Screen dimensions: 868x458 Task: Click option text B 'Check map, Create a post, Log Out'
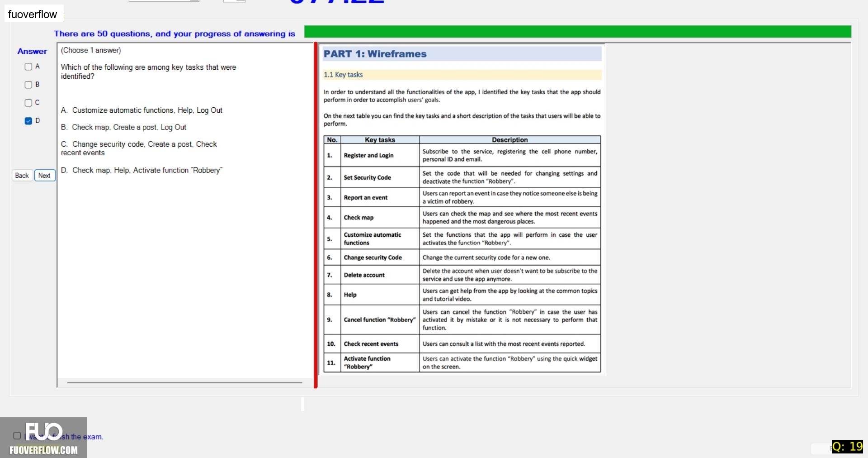tap(123, 127)
